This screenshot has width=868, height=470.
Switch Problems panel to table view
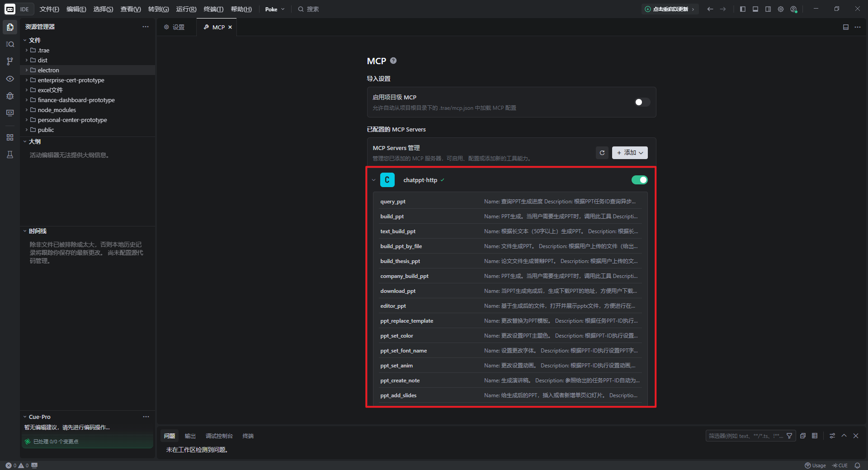pyautogui.click(x=815, y=436)
